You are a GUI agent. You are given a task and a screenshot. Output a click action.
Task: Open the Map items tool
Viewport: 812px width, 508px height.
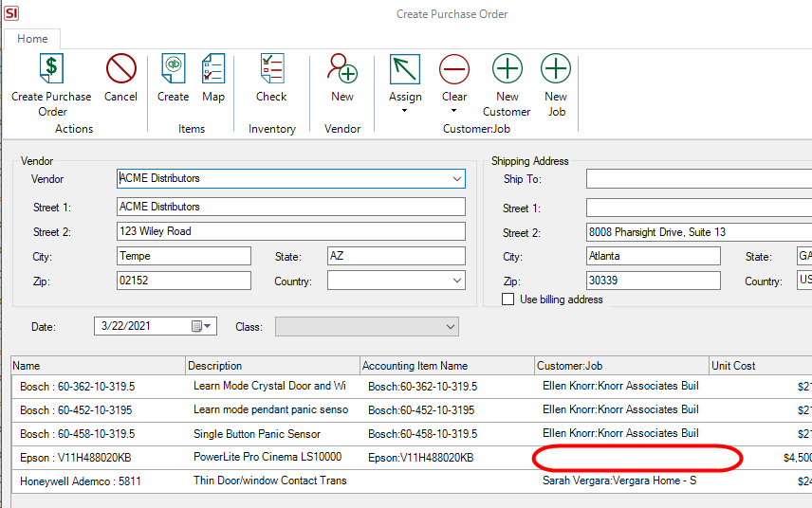[x=213, y=69]
